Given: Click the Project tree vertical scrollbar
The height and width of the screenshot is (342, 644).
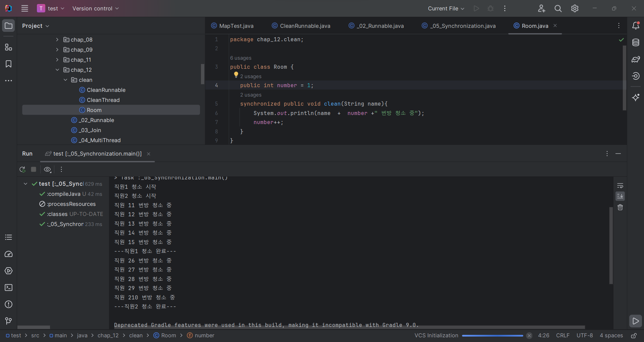Looking at the screenshot, I should tap(203, 74).
